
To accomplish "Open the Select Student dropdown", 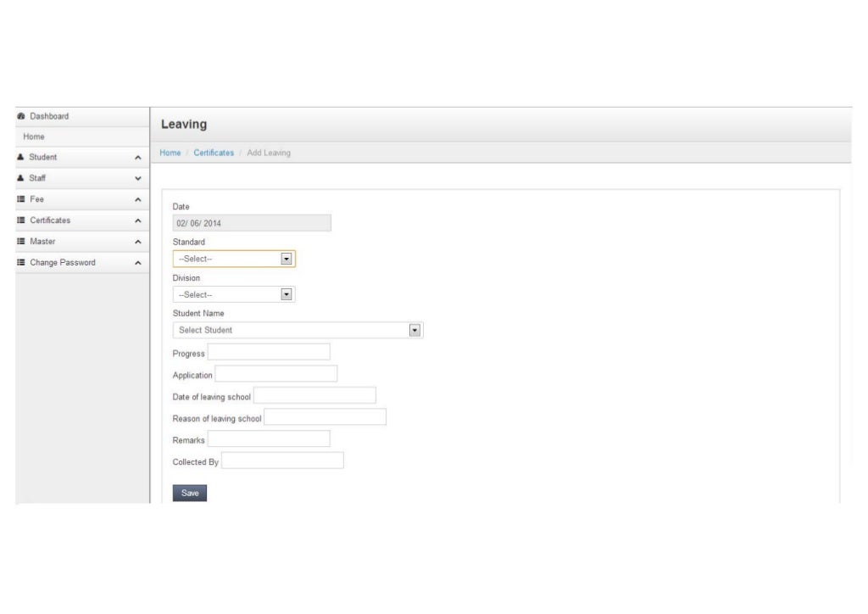I will 298,330.
